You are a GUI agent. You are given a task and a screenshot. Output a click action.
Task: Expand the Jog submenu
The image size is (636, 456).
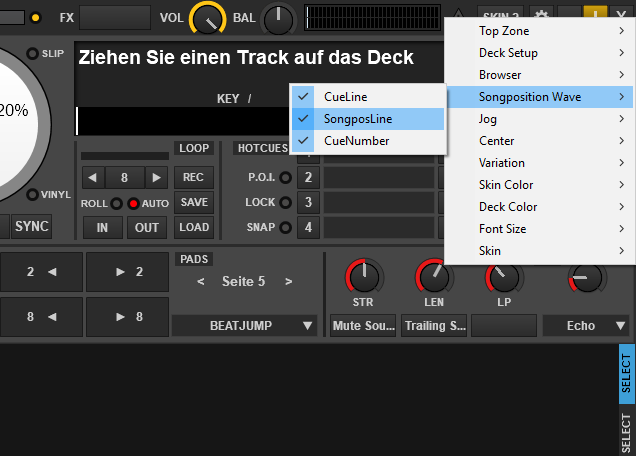tap(538, 119)
